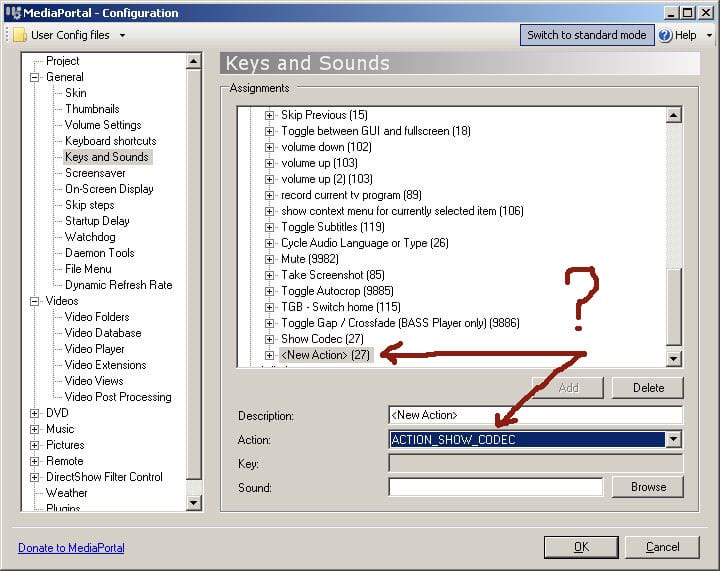This screenshot has height=571, width=720.
Task: Expand the Show Codec (27) entry
Action: (269, 339)
